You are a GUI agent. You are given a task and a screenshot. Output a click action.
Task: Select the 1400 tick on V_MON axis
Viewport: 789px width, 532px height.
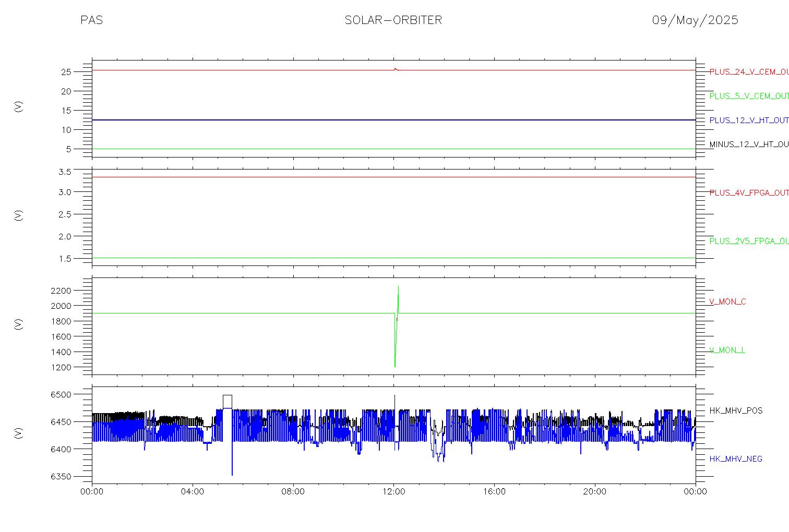click(x=62, y=352)
